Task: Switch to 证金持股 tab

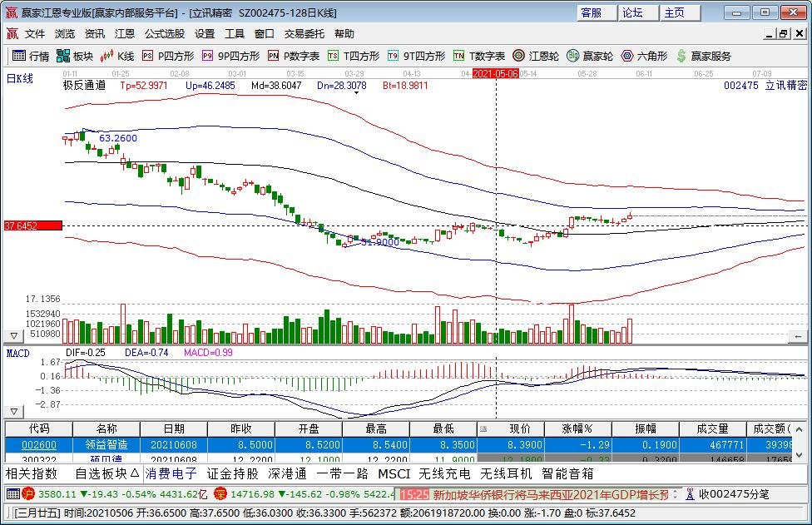Action: [x=232, y=473]
